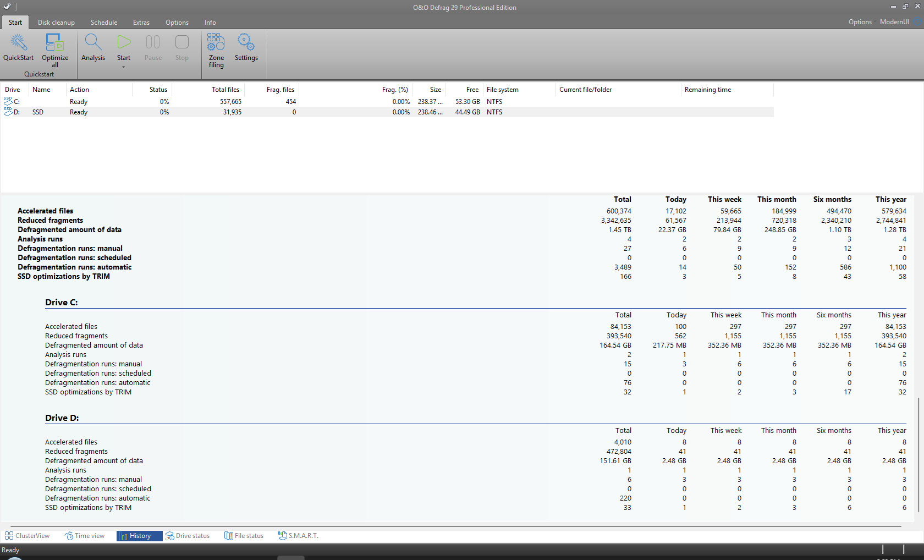Switch to the Time view tab label

pos(90,536)
